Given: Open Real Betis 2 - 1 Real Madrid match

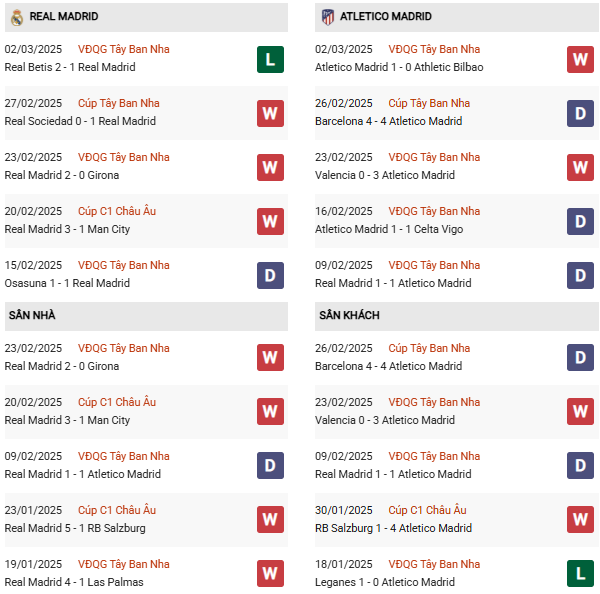Looking at the screenshot, I should pyautogui.click(x=70, y=68).
